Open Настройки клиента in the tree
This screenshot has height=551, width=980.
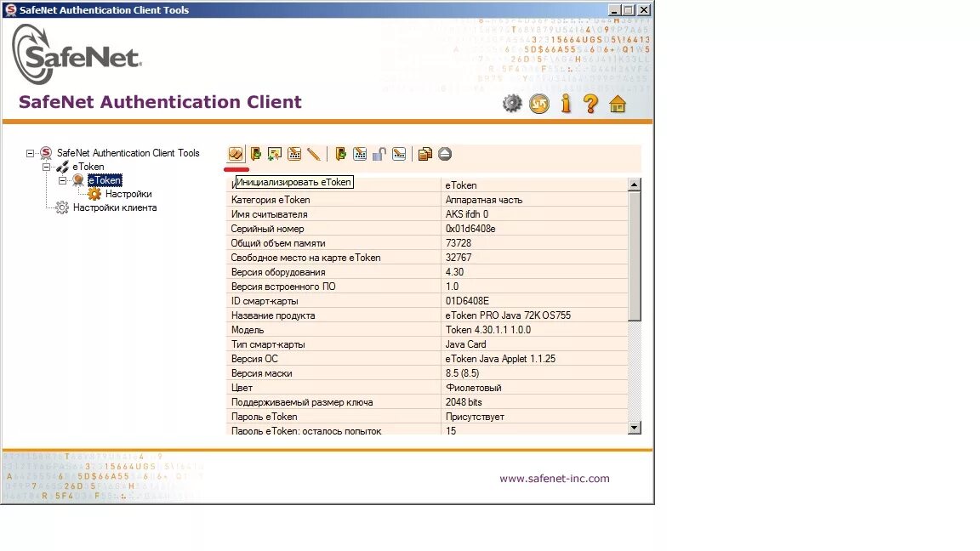[x=115, y=208]
